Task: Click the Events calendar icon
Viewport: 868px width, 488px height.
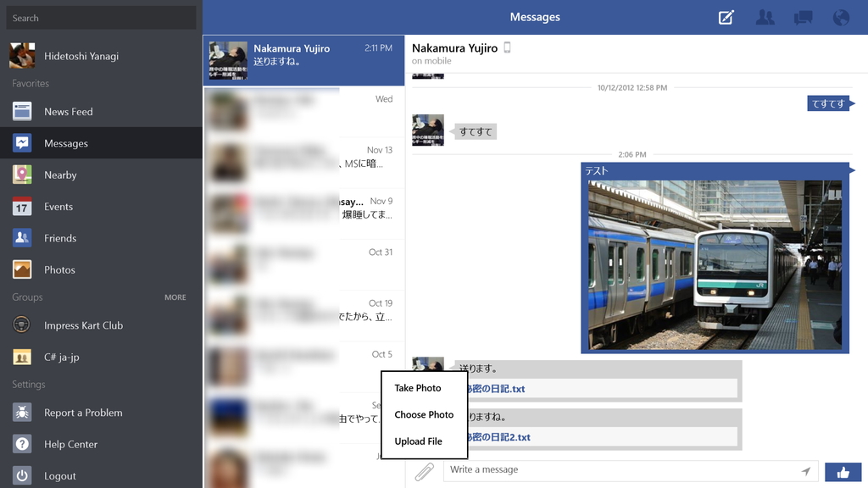Action: 22,207
